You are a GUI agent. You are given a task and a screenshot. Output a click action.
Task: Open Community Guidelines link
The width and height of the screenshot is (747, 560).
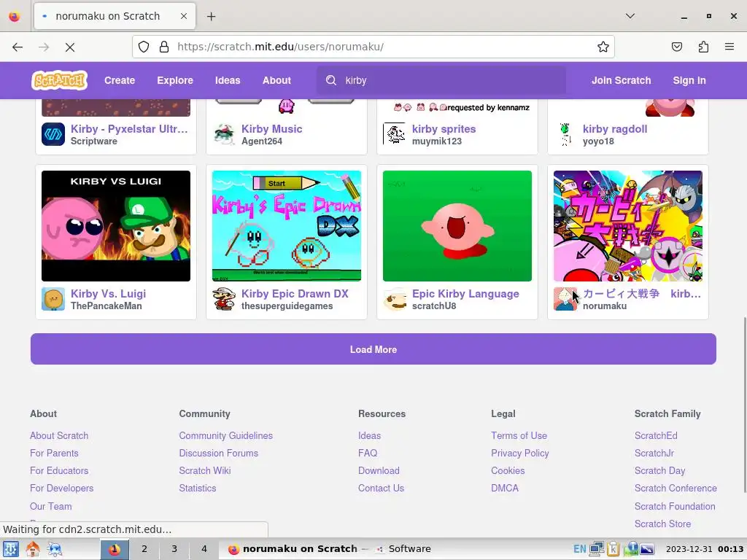[x=226, y=435]
